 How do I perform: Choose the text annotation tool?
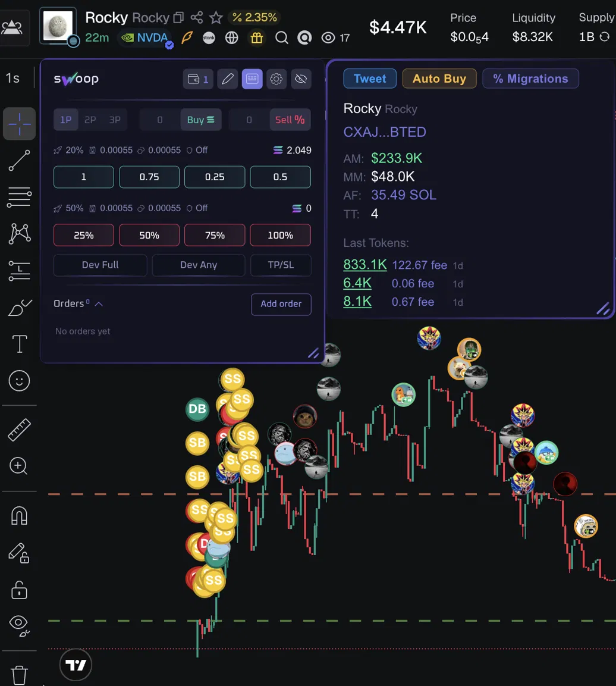point(19,344)
